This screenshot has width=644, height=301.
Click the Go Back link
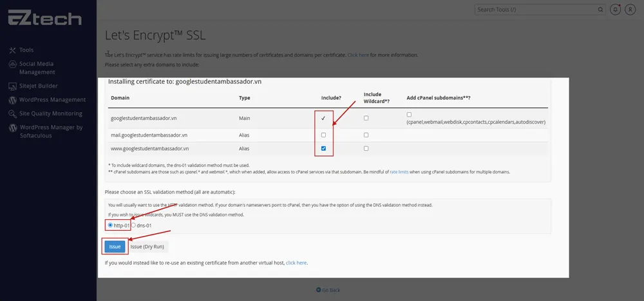(x=331, y=290)
